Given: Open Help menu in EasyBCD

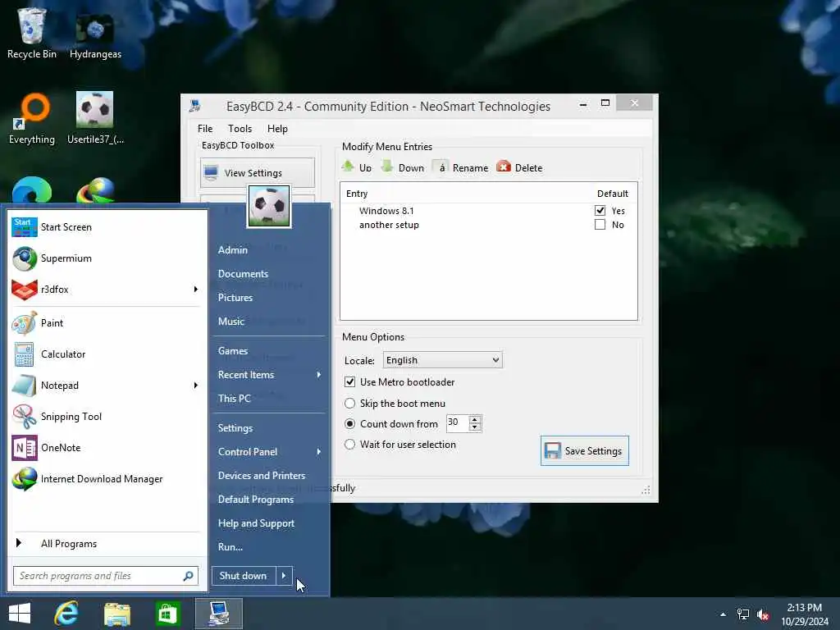Looking at the screenshot, I should pos(277,129).
